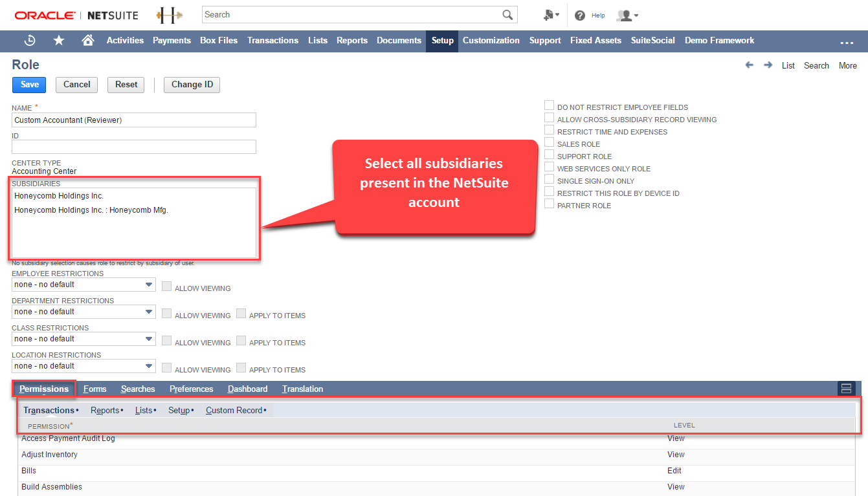Open Location Restrictions dropdown

pyautogui.click(x=83, y=366)
